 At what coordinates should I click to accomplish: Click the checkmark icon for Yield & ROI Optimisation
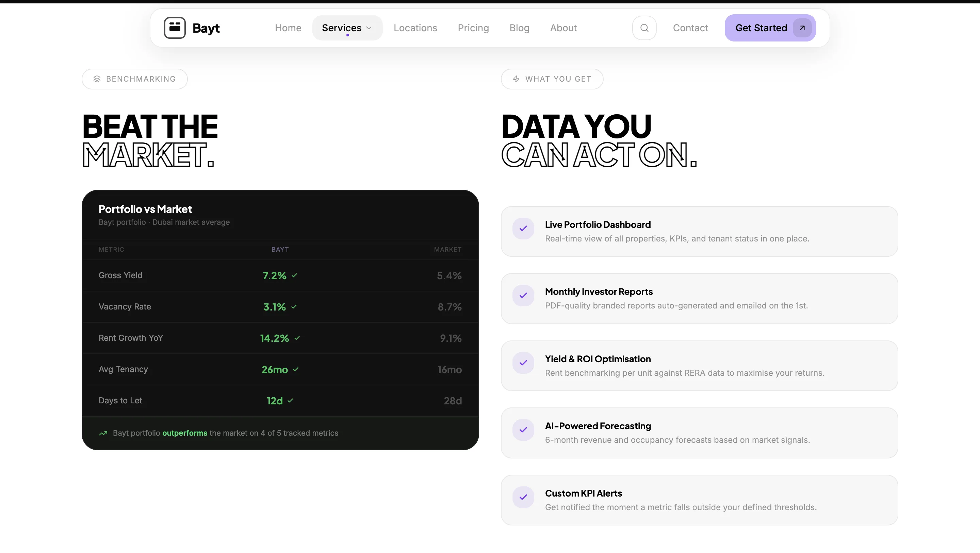pyautogui.click(x=523, y=363)
